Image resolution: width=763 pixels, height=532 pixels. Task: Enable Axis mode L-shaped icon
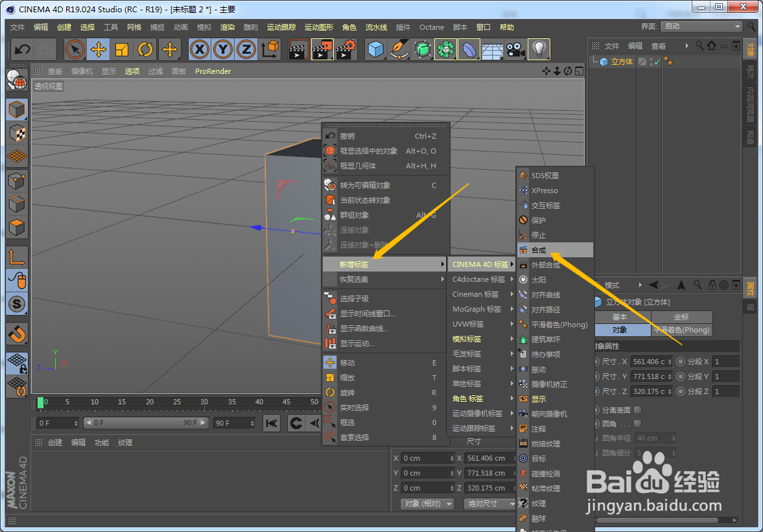click(17, 257)
